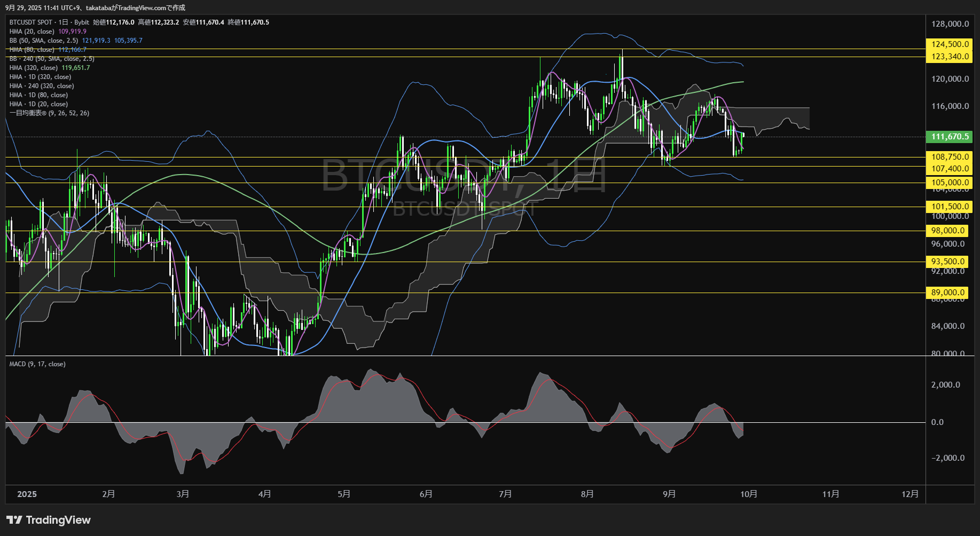The image size is (980, 536).
Task: Select the HMA · 1D (20, close) legend row
Action: 38,104
